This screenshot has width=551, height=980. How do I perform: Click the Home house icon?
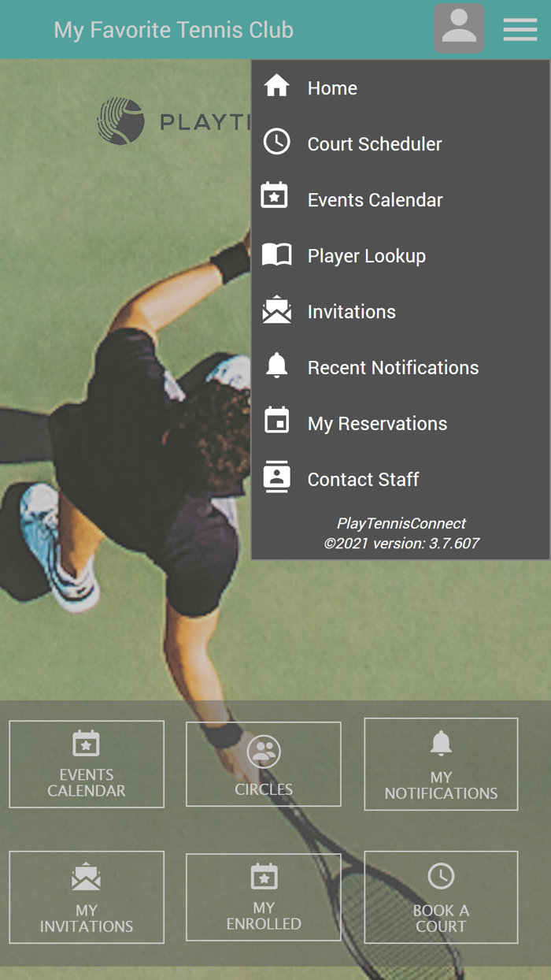(x=276, y=85)
